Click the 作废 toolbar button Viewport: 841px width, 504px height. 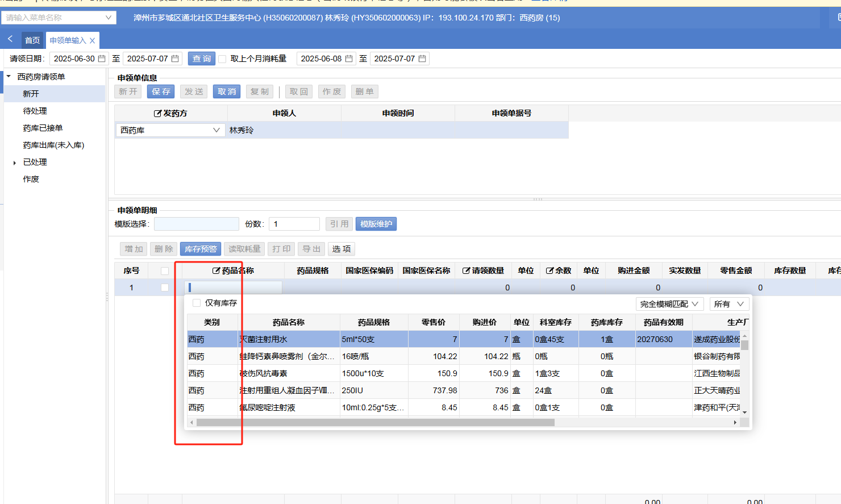pyautogui.click(x=332, y=91)
